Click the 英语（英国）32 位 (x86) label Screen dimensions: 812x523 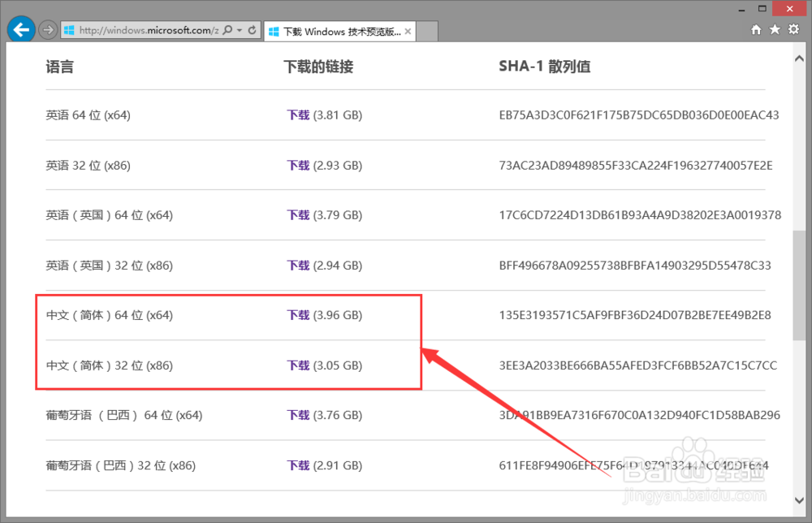click(x=110, y=265)
